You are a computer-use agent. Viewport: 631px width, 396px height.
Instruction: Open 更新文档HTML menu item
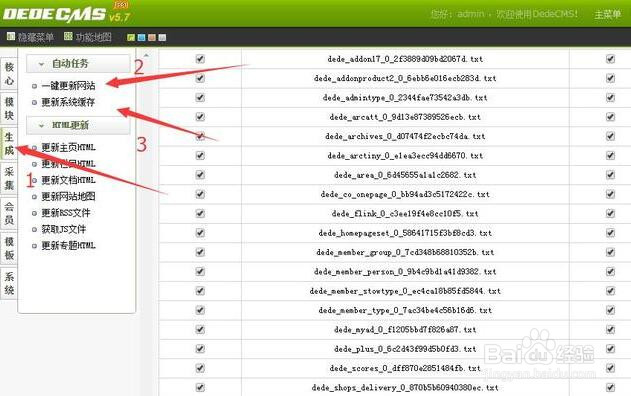pyautogui.click(x=68, y=180)
